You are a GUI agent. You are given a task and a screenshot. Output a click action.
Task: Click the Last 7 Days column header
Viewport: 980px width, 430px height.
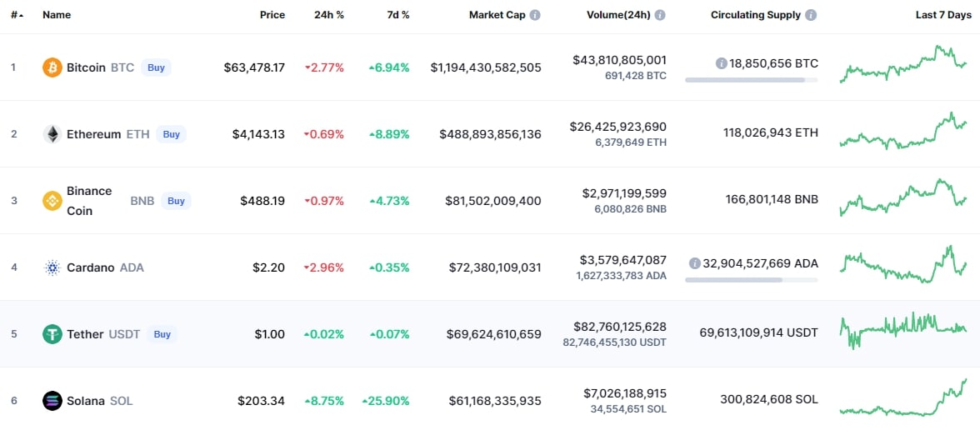coord(943,15)
